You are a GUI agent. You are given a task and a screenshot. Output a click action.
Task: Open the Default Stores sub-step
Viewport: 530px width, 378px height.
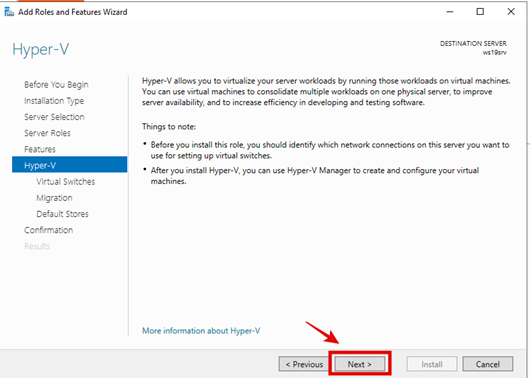pos(63,214)
